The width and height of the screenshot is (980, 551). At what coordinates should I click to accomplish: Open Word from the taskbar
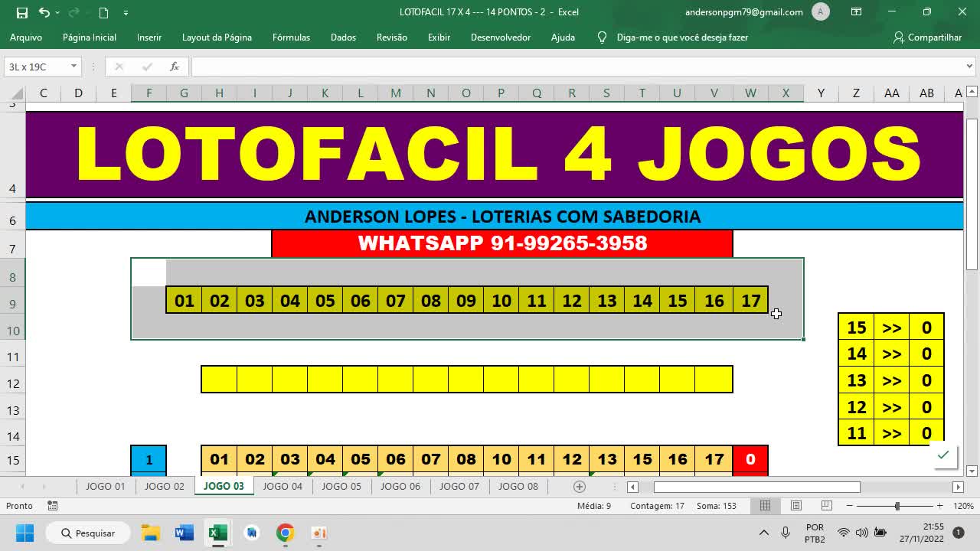[185, 533]
